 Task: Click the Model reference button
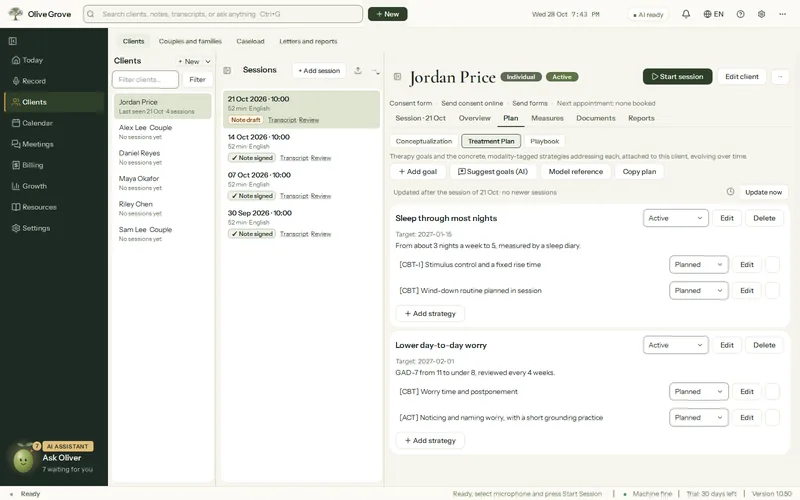pos(576,171)
